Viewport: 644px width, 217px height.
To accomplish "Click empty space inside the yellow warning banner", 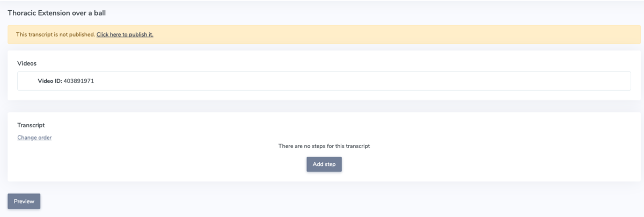I will [397, 34].
